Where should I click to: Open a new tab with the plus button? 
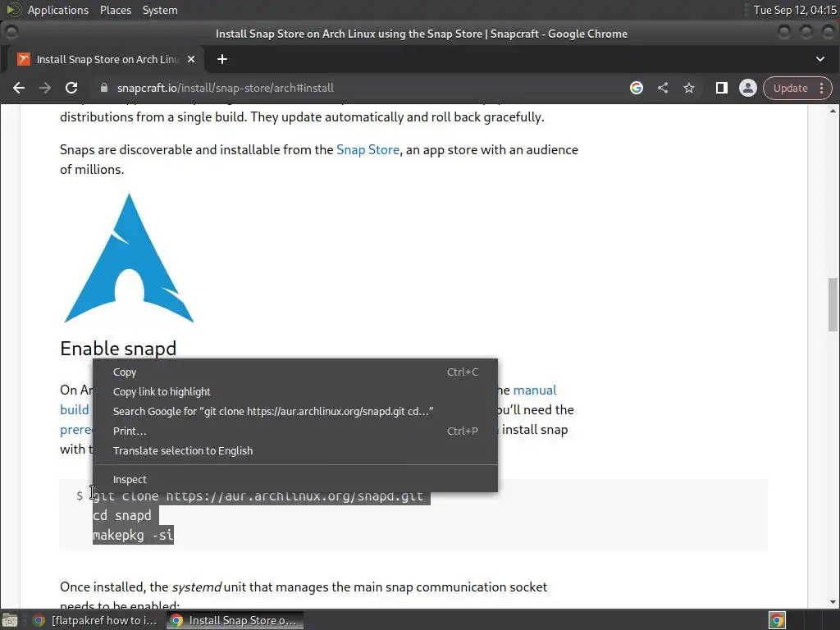pos(221,59)
